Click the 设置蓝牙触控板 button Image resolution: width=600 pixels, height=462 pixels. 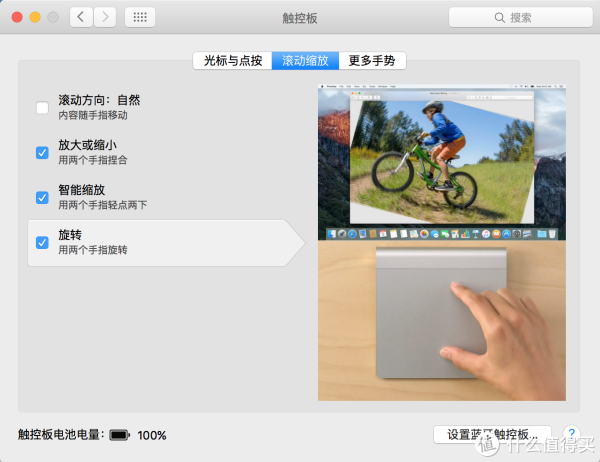[x=492, y=434]
